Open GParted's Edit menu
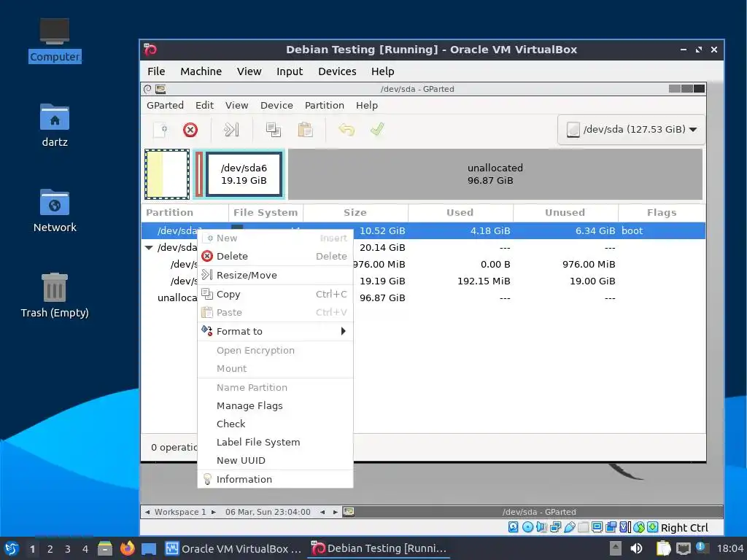747x560 pixels. pos(204,105)
